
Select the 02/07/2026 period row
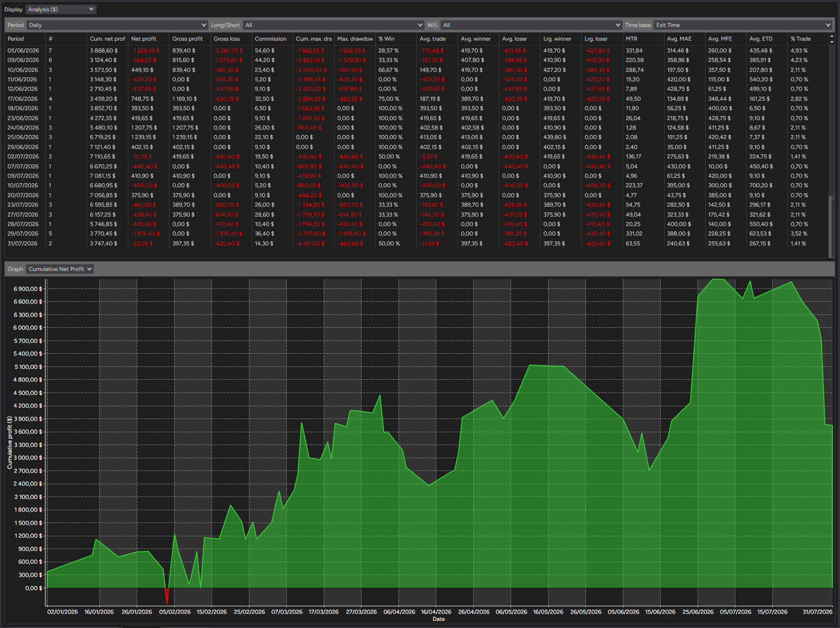(416, 157)
